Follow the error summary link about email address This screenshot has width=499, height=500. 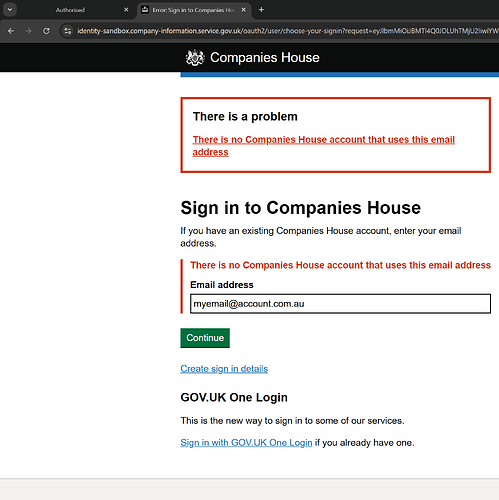(324, 146)
